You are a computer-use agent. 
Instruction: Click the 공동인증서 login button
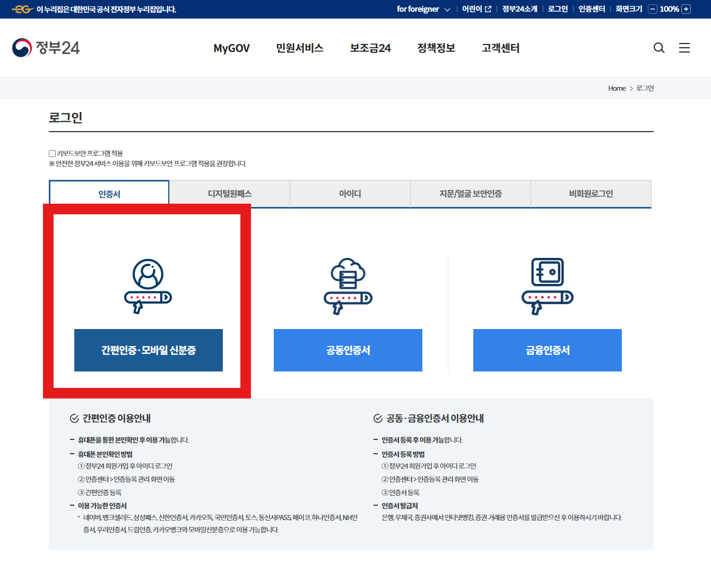[x=348, y=350]
